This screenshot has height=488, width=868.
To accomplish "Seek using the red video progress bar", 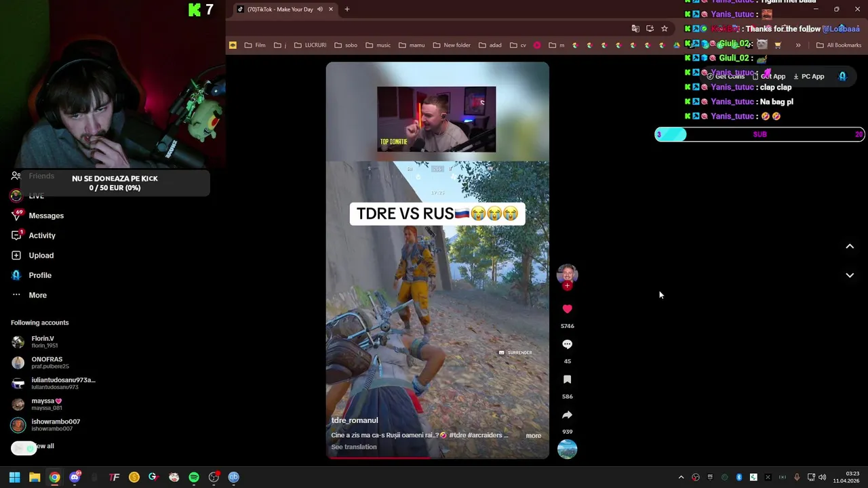I will coord(437,457).
